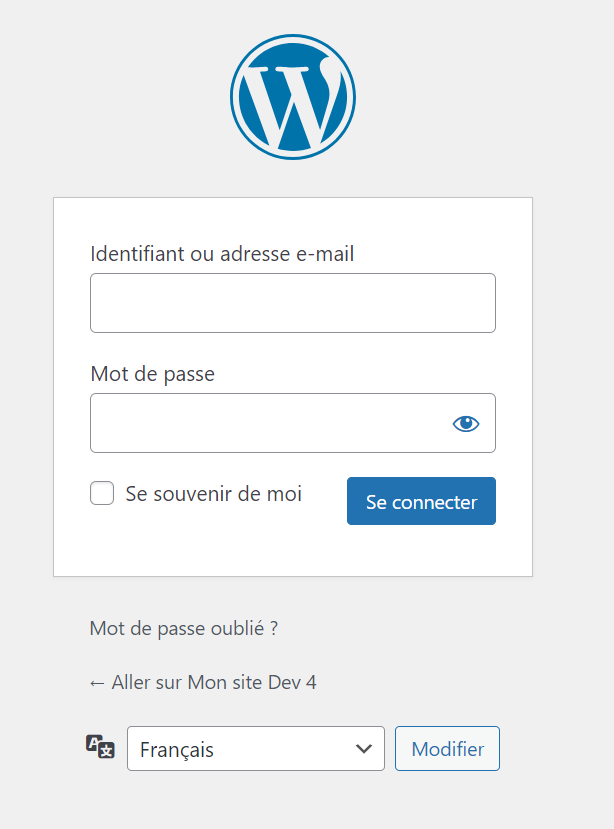
Task: Open the "Mot de passe oublié ?" link
Action: coord(184,629)
